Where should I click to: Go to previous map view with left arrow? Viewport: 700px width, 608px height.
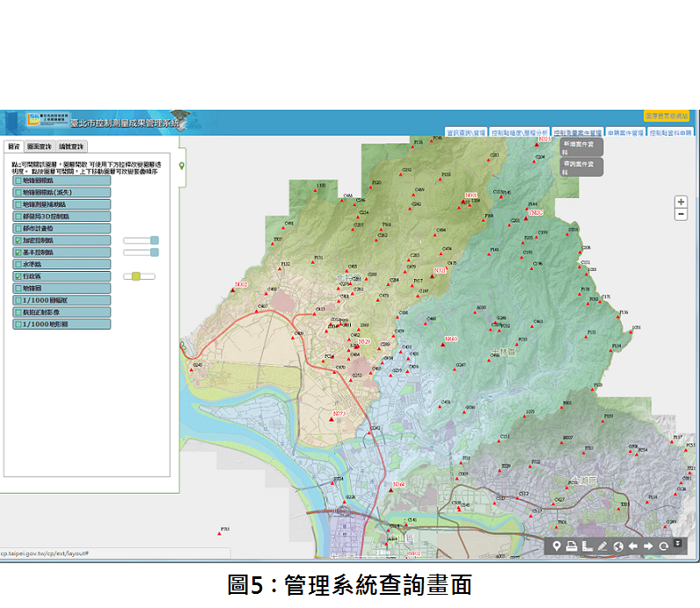click(633, 546)
